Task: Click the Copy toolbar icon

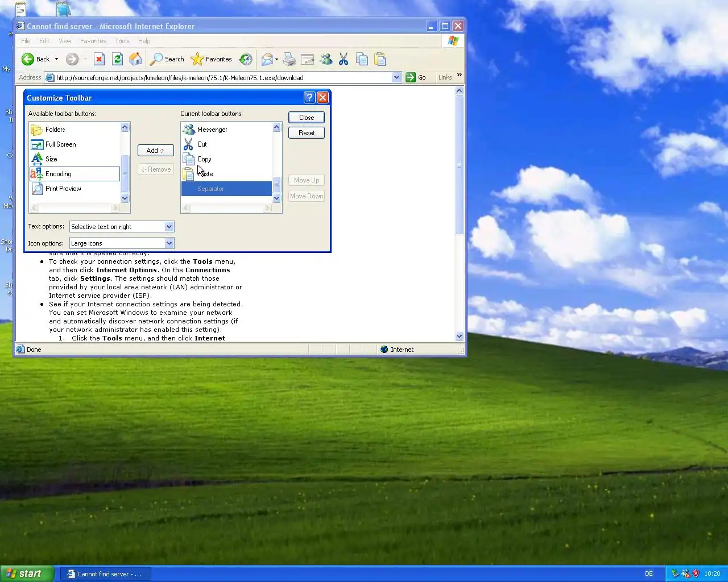Action: point(362,59)
